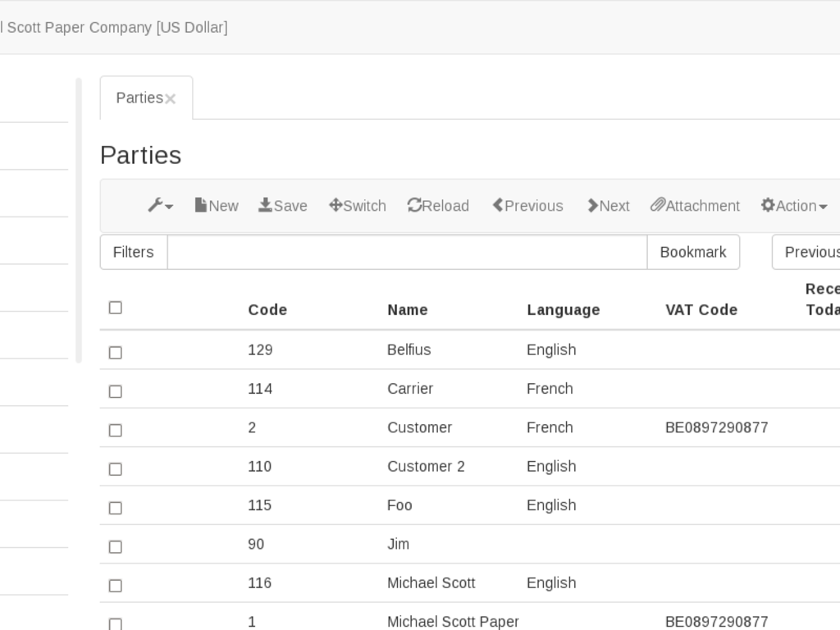Bookmark the current search
The image size is (840, 630).
pyautogui.click(x=693, y=252)
